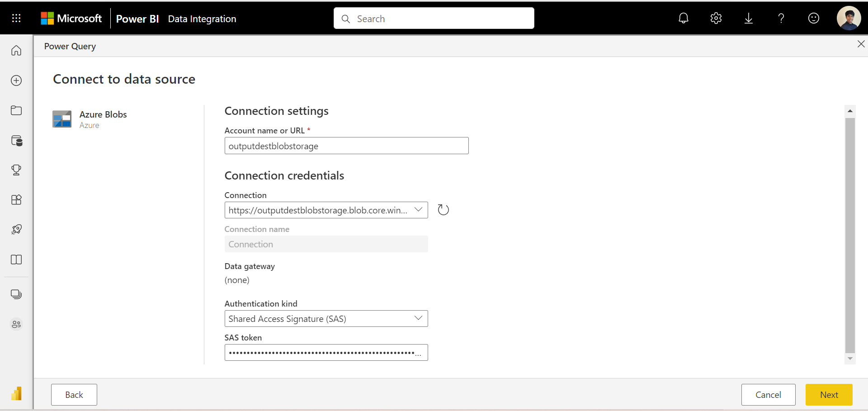Click the Downloads icon in top bar
The image size is (868, 411).
(x=749, y=18)
